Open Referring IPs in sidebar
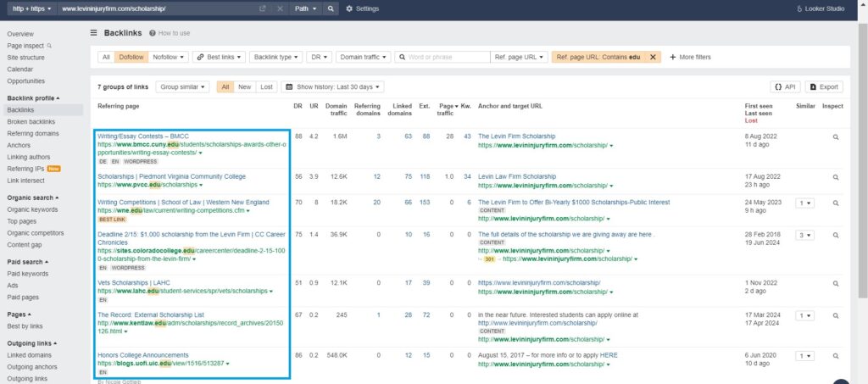Image resolution: width=868 pixels, height=384 pixels. point(25,169)
